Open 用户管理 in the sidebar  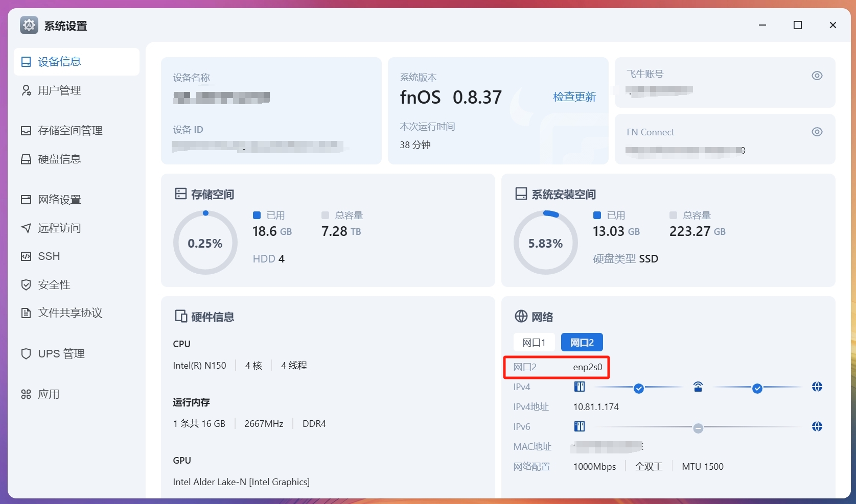(77, 90)
